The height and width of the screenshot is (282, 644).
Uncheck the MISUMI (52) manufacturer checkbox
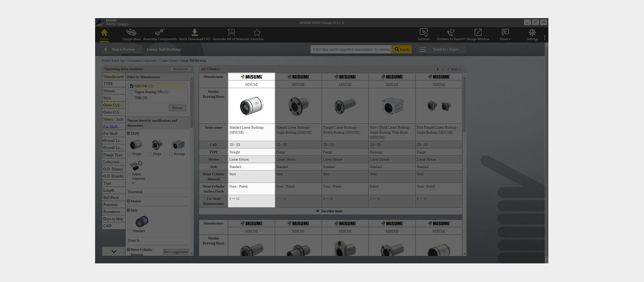pyautogui.click(x=132, y=86)
